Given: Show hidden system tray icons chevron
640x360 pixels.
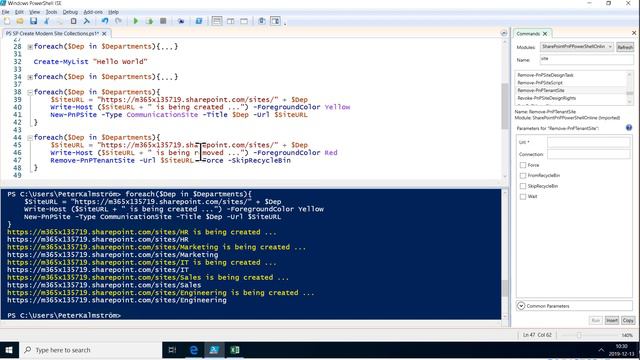Looking at the screenshot, I should 601,350.
